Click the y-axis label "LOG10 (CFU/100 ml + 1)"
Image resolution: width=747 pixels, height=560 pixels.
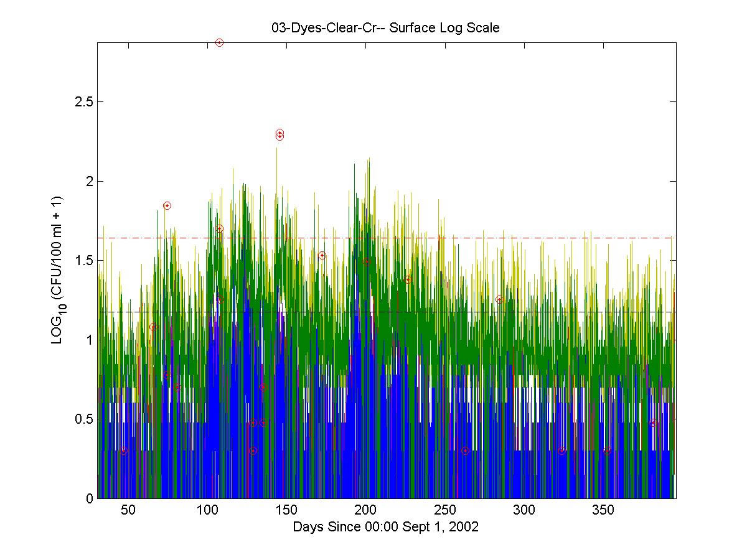point(57,271)
